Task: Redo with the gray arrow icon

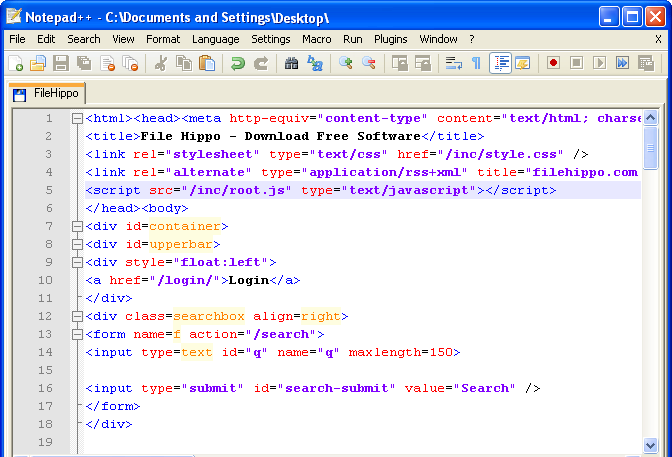Action: pos(261,63)
